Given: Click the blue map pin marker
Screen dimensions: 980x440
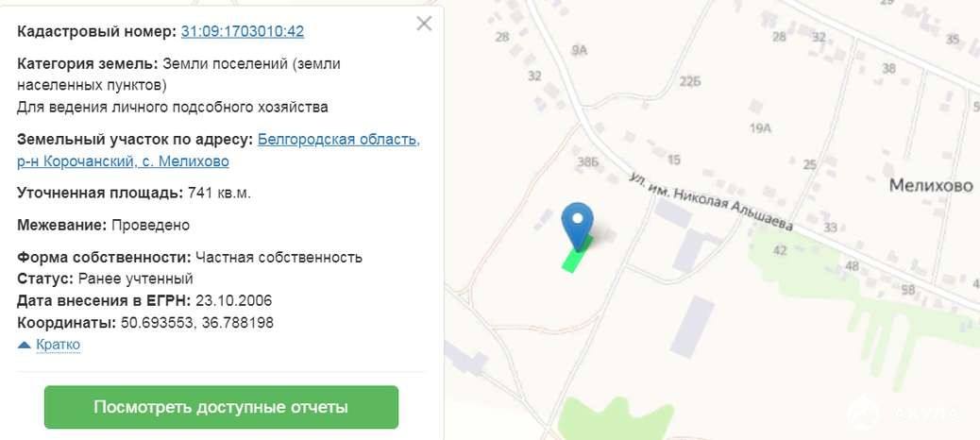Looking at the screenshot, I should point(578,227).
